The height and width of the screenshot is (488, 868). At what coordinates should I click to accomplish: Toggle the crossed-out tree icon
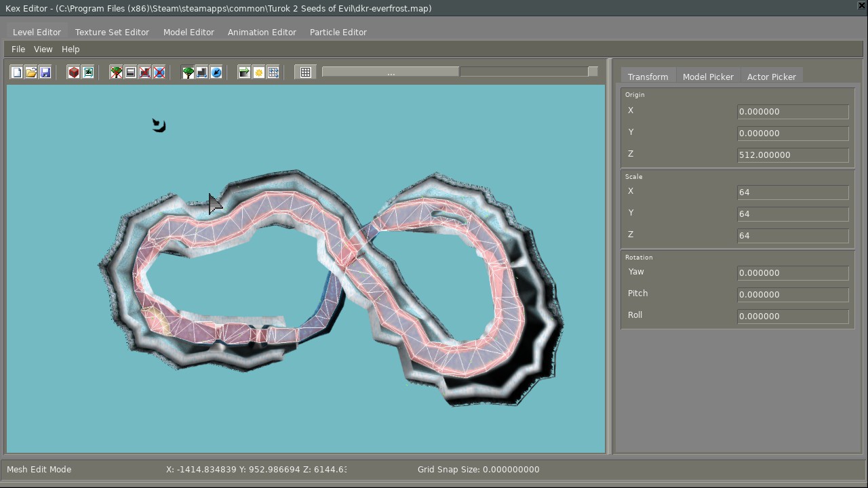117,72
